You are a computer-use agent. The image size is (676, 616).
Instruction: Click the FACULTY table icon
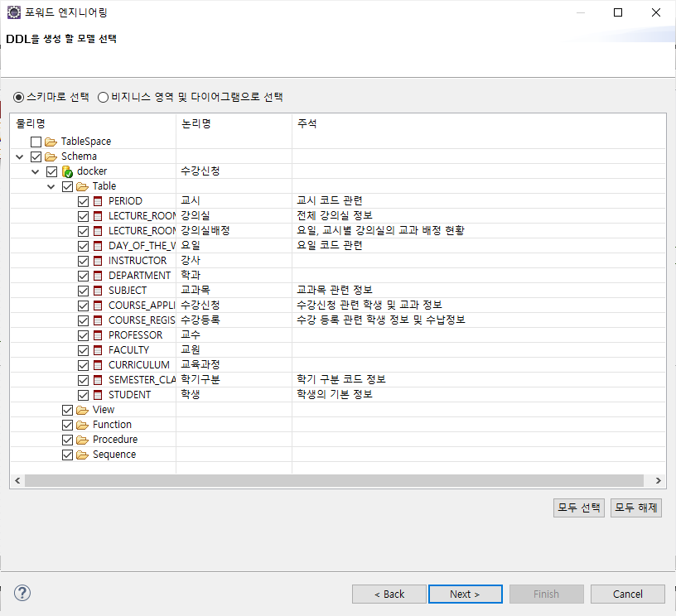[98, 350]
